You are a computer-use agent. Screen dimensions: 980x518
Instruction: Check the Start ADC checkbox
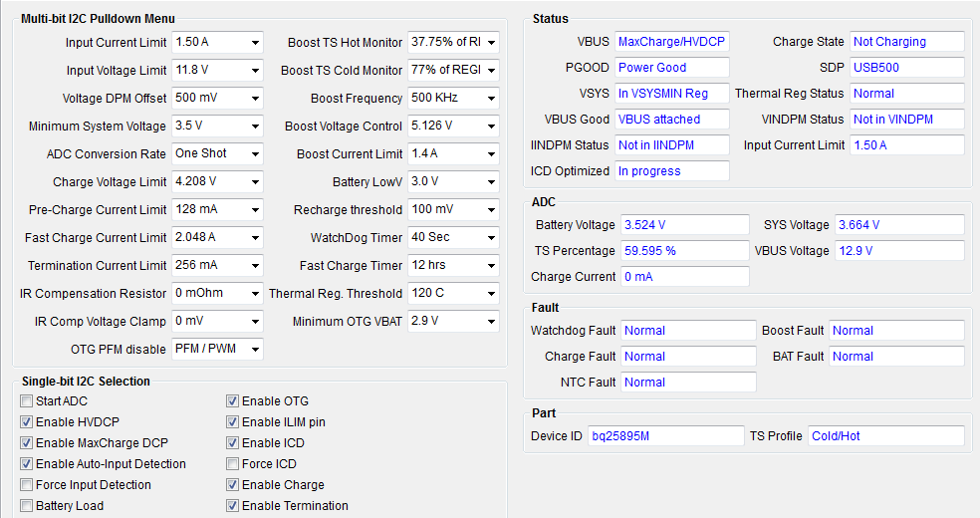tap(27, 401)
